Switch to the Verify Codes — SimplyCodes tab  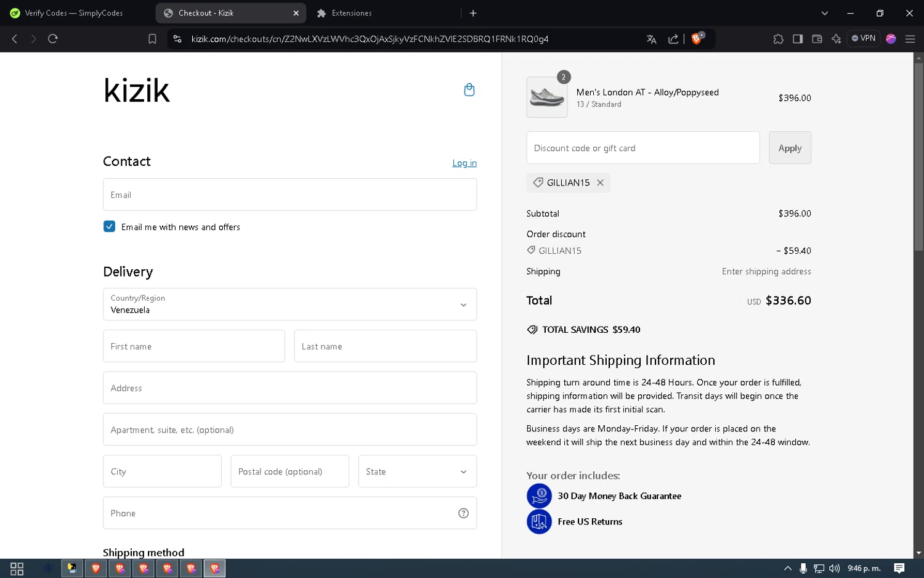pyautogui.click(x=74, y=13)
